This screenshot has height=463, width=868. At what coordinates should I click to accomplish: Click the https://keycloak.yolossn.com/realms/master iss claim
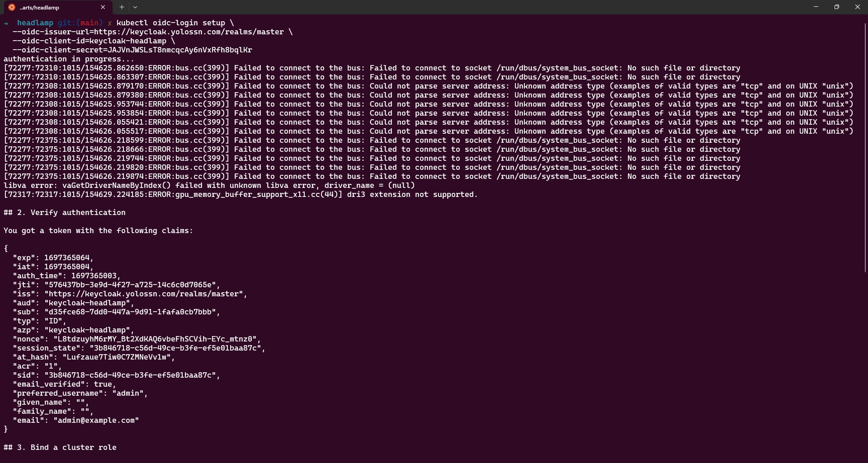[145, 294]
